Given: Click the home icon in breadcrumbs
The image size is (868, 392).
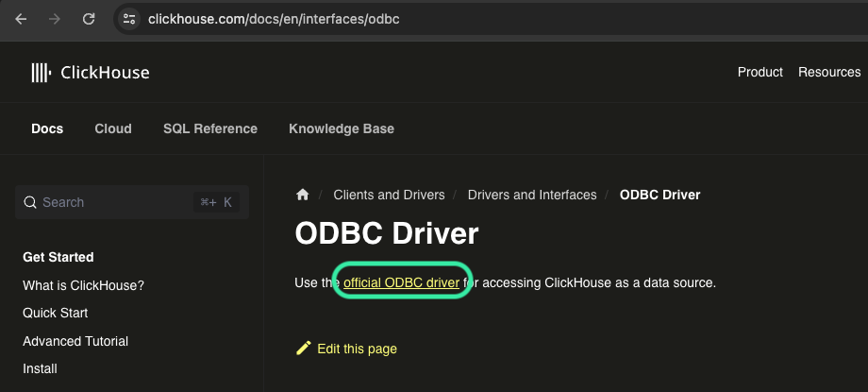Looking at the screenshot, I should pos(302,195).
